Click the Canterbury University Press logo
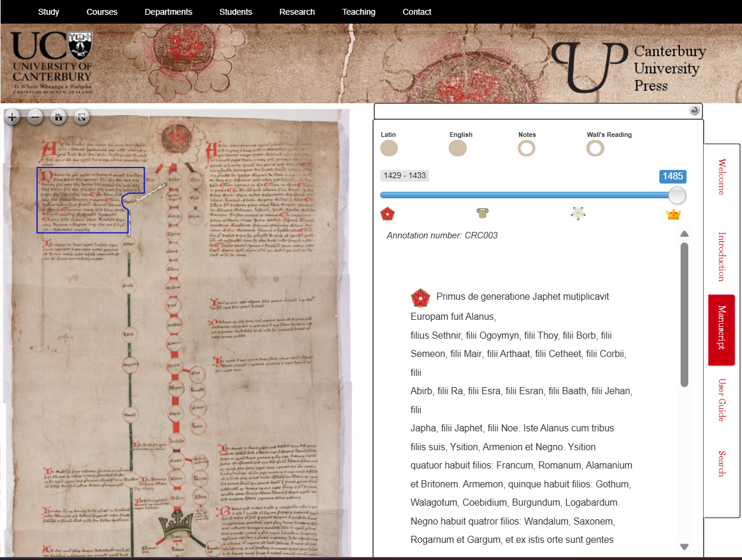This screenshot has width=742, height=560. tap(629, 68)
